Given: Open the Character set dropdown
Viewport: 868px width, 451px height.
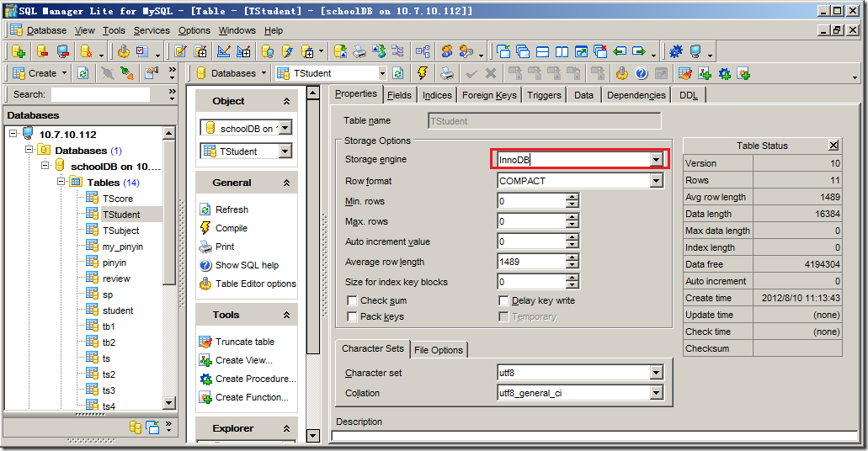Looking at the screenshot, I should (x=657, y=373).
